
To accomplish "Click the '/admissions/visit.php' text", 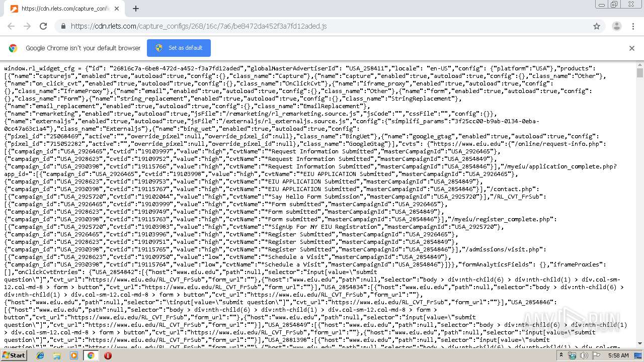I will coord(503,249).
